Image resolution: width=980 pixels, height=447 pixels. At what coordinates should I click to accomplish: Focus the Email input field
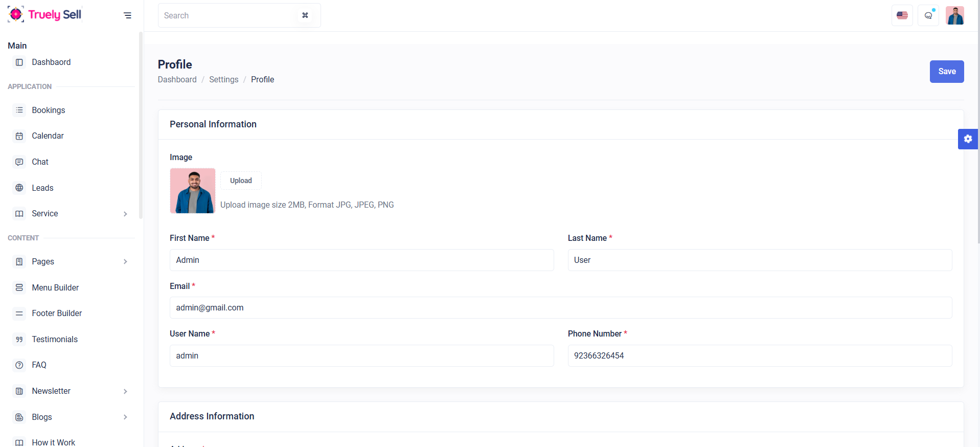tap(560, 308)
